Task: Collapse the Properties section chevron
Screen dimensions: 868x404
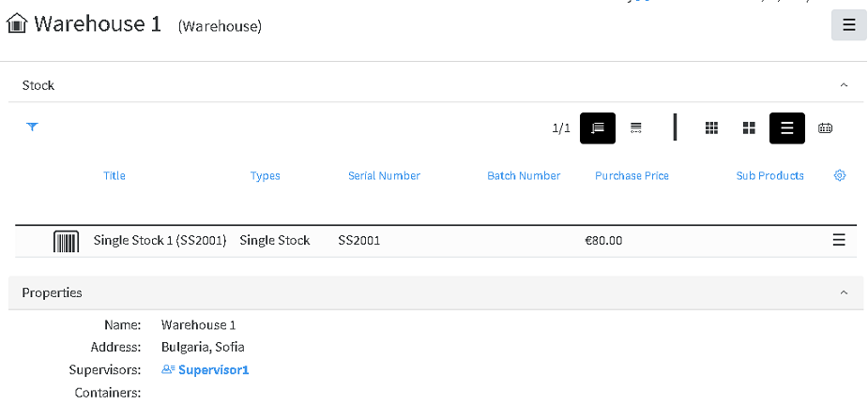Action: pyautogui.click(x=844, y=292)
